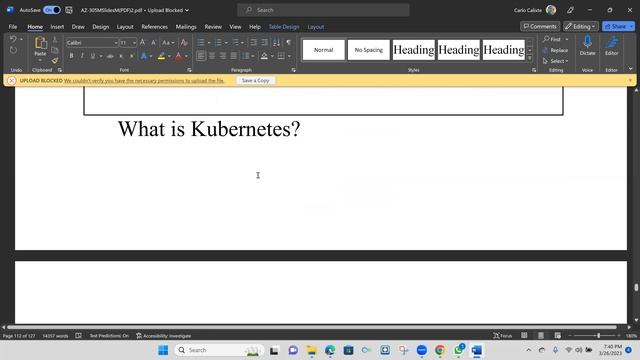Sort the selected text
This screenshot has height=360, width=640.
[276, 42]
